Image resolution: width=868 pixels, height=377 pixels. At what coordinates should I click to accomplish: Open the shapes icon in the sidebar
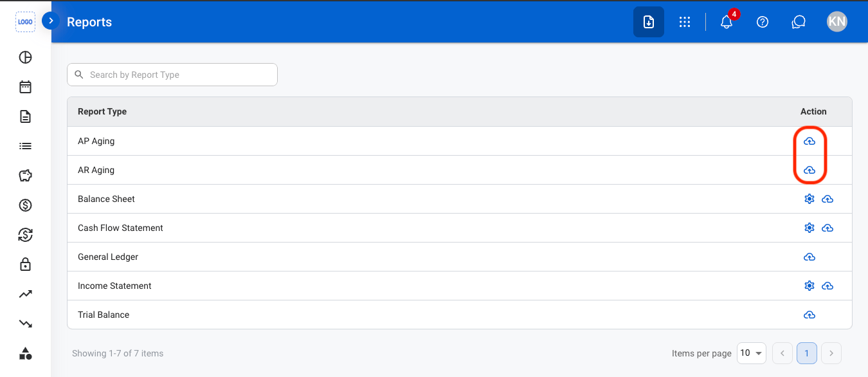tap(25, 353)
